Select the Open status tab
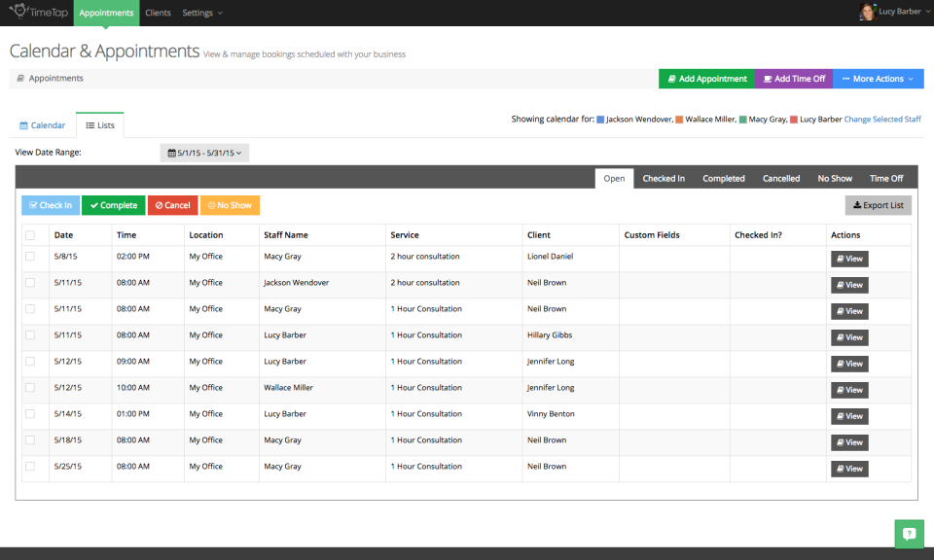The image size is (934, 560). tap(614, 179)
